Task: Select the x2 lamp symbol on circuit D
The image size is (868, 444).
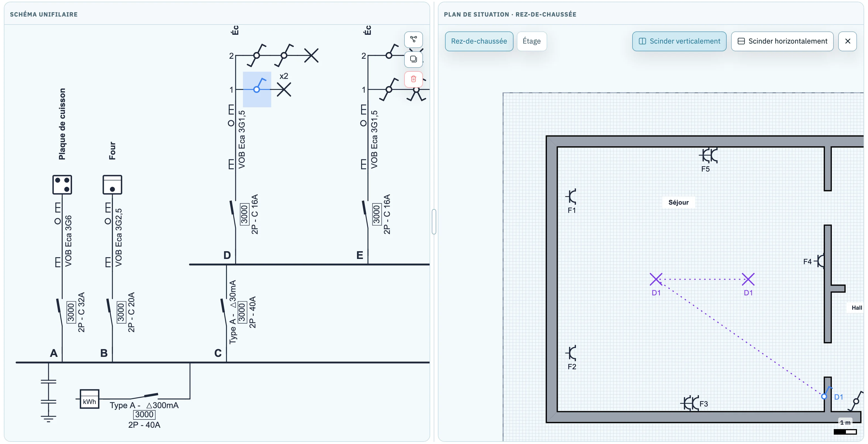Action: point(284,90)
